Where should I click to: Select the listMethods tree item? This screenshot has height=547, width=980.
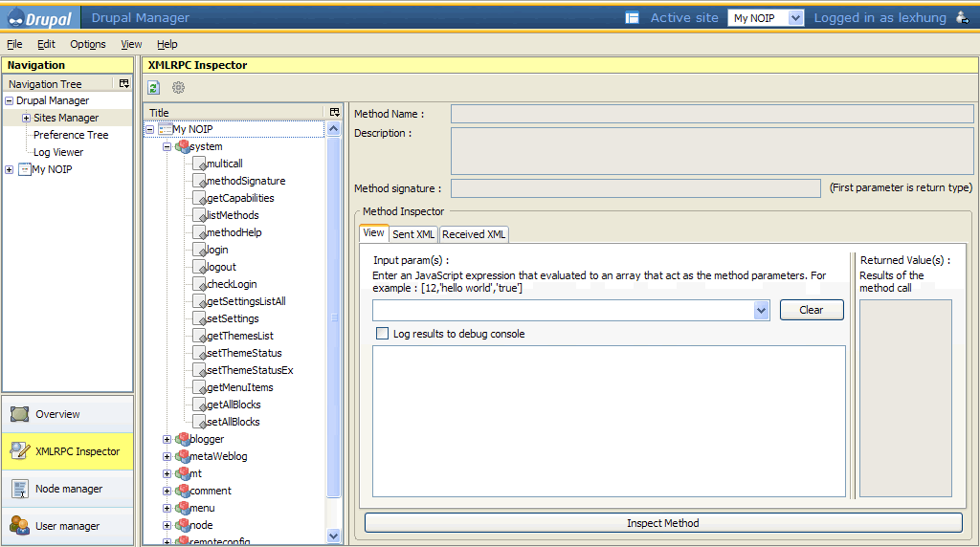click(233, 215)
